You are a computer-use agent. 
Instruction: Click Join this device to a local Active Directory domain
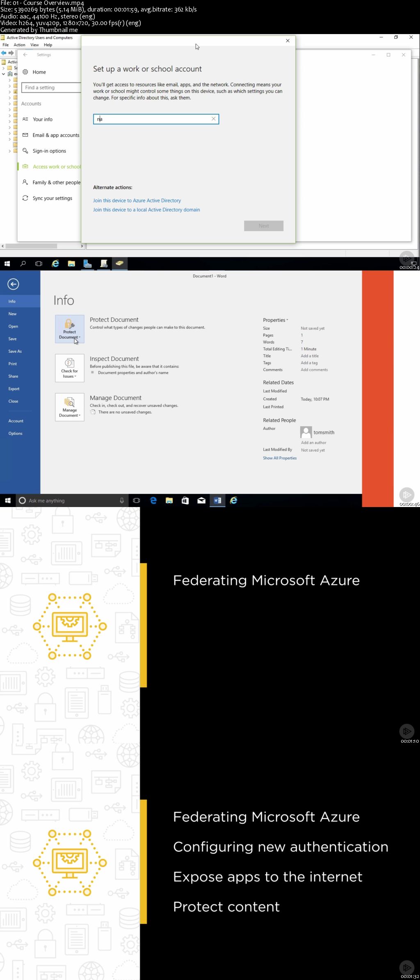point(146,209)
